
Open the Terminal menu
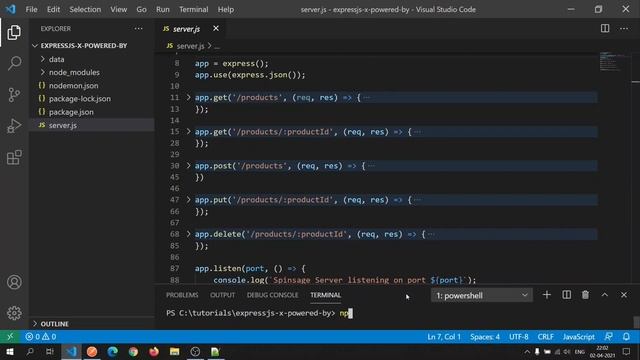coord(193,9)
